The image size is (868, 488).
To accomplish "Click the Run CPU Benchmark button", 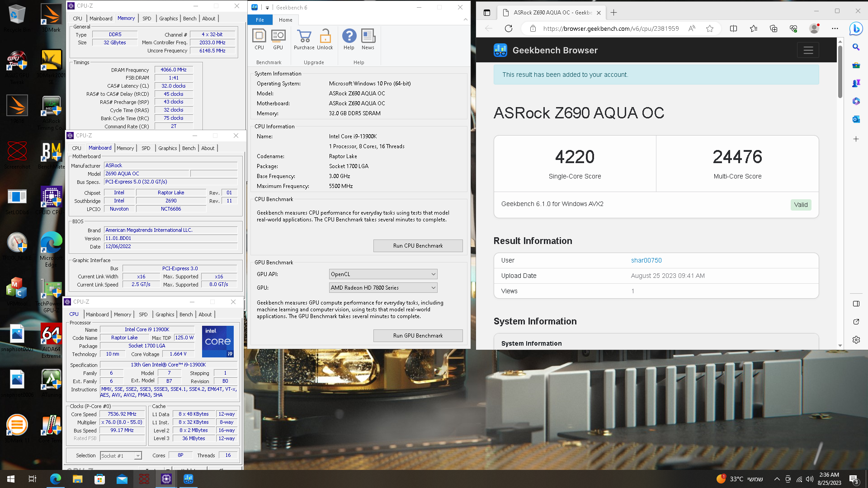I will coord(418,246).
